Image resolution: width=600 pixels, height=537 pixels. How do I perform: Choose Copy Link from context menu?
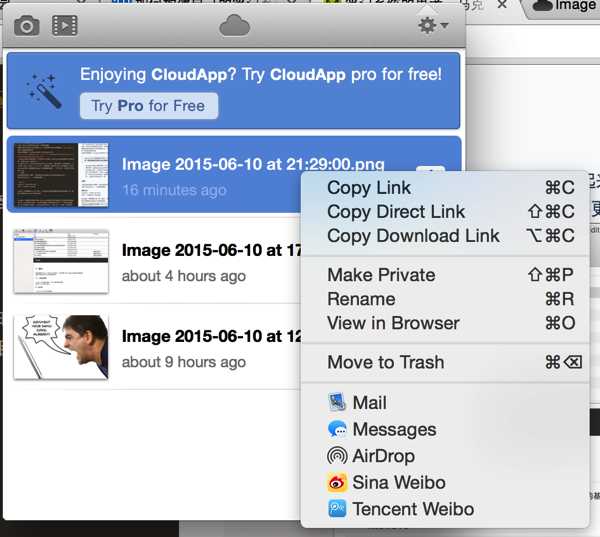coord(445,188)
